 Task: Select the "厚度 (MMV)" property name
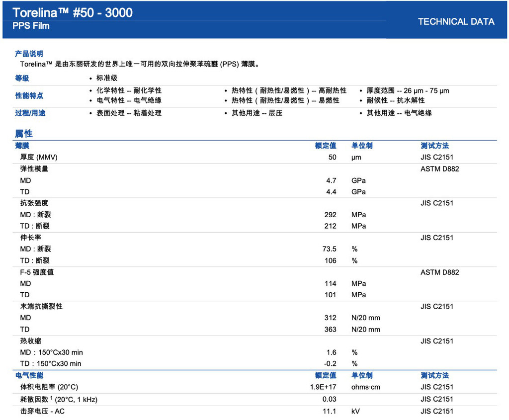(39, 157)
